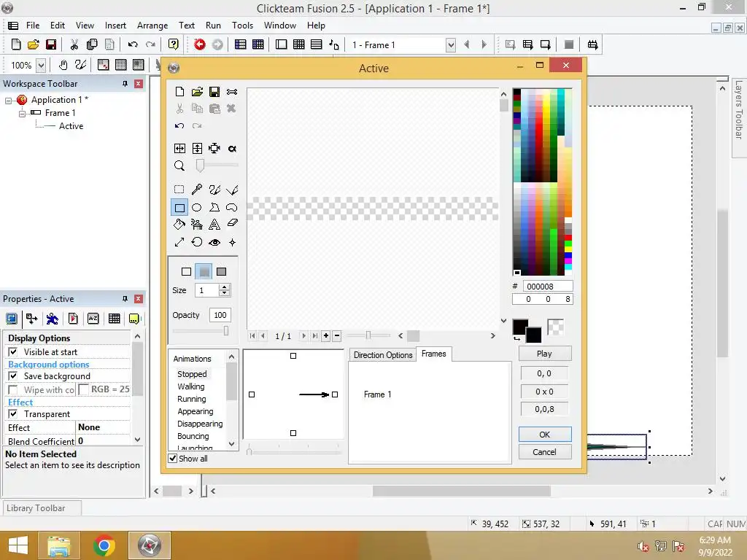
Task: Collapse Application 1 tree node
Action: [x=8, y=101]
